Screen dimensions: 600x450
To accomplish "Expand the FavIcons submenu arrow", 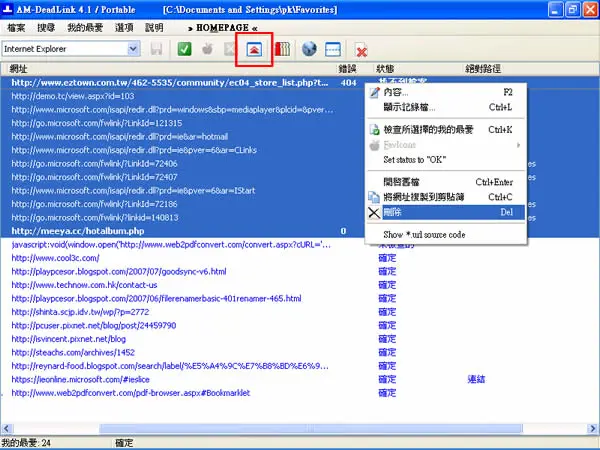I will tap(518, 145).
